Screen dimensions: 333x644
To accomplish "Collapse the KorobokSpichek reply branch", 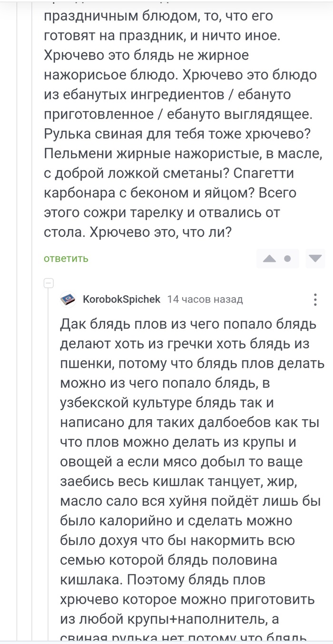I will tap(49, 283).
